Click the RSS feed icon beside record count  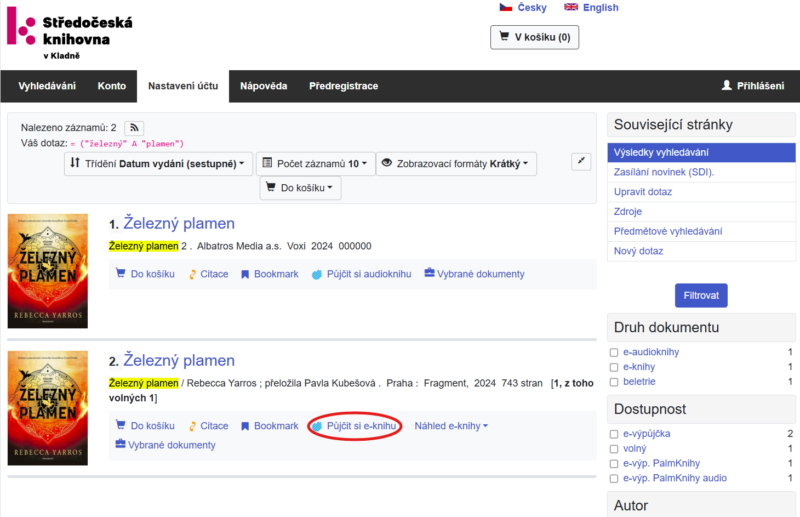point(134,128)
